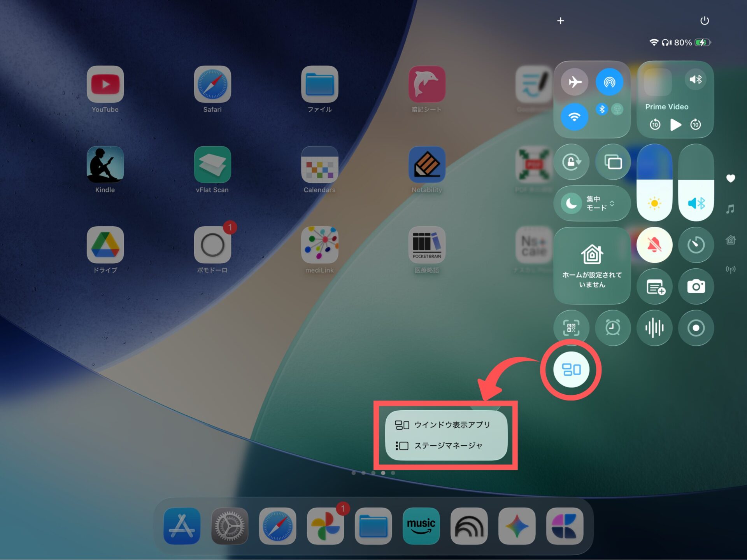Toggle airplane mode
Image resolution: width=747 pixels, height=560 pixels.
click(574, 82)
